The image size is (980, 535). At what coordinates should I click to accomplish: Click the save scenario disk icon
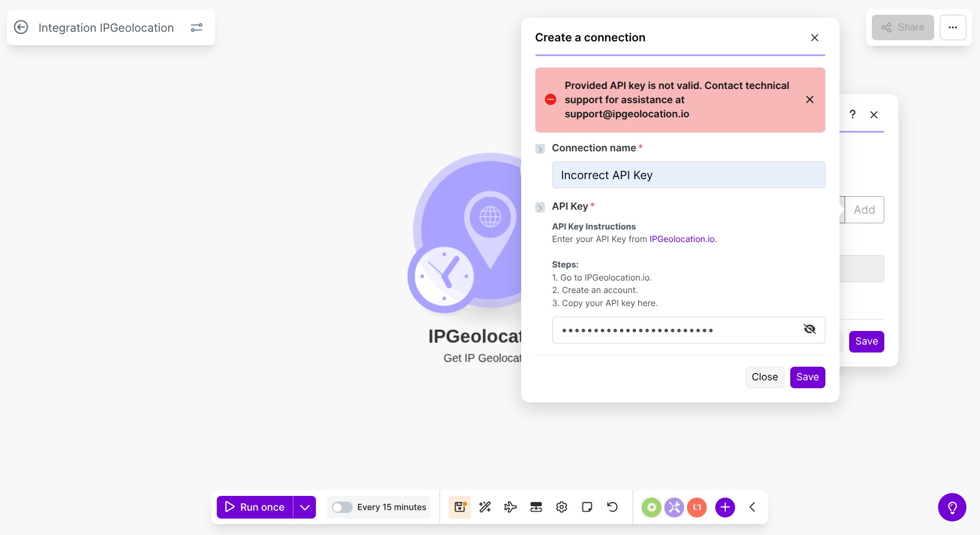pyautogui.click(x=459, y=507)
